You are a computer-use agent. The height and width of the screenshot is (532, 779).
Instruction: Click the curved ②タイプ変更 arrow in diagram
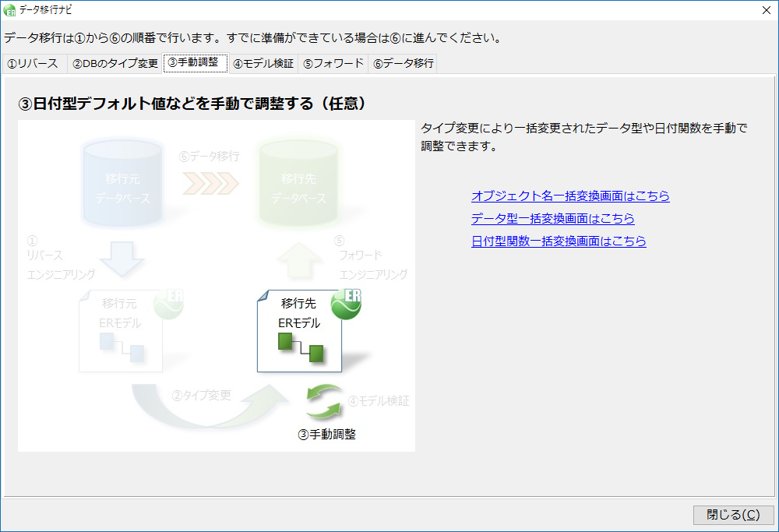click(203, 409)
